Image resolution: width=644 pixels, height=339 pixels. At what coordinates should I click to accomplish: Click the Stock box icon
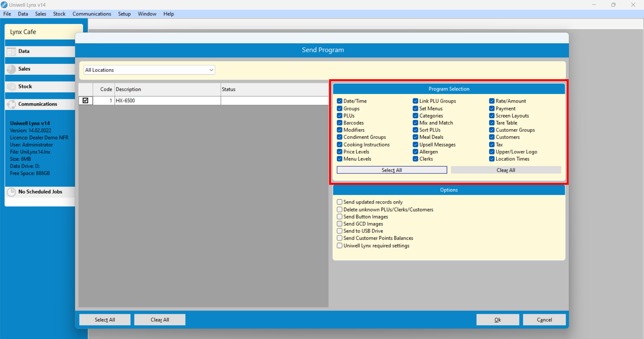(x=11, y=86)
